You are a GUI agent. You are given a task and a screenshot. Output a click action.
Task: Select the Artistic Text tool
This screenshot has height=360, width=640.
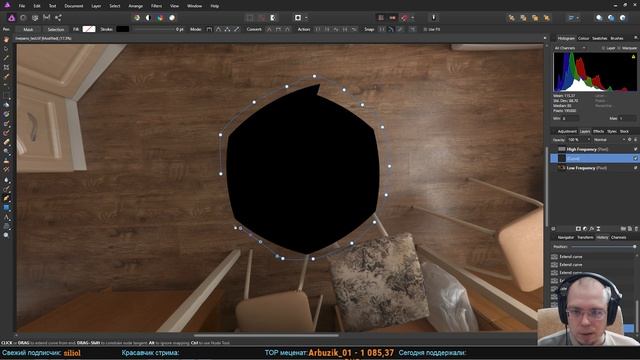6,217
